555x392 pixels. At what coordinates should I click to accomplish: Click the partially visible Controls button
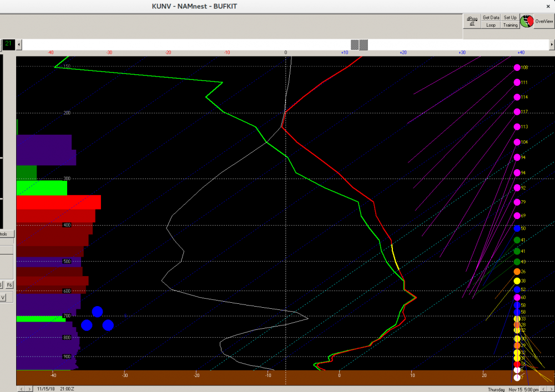(x=7, y=234)
